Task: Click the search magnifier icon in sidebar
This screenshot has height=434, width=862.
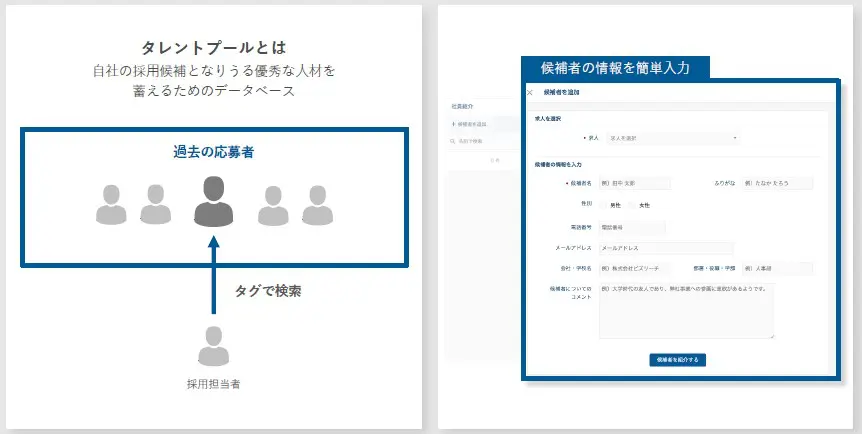Action: point(453,142)
